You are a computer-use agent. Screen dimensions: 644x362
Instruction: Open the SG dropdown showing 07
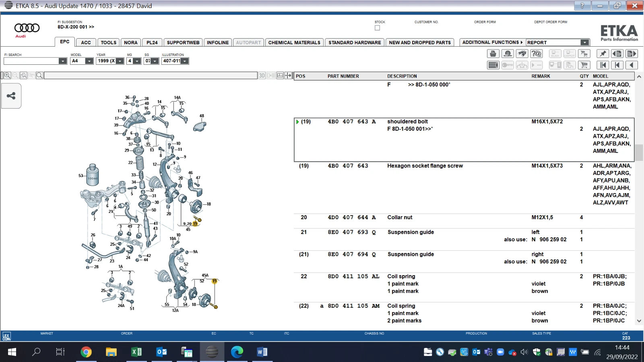click(x=155, y=61)
